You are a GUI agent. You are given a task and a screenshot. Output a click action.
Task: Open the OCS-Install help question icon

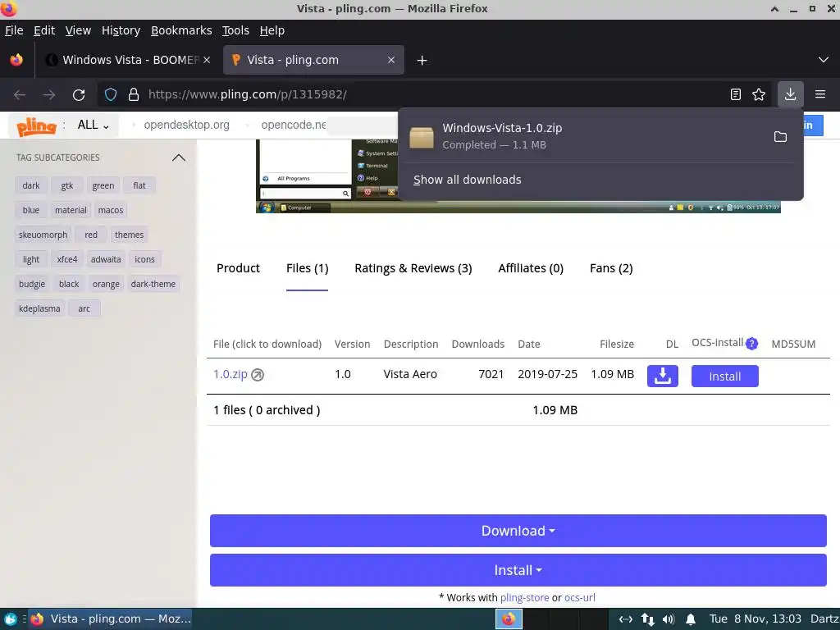coord(751,344)
